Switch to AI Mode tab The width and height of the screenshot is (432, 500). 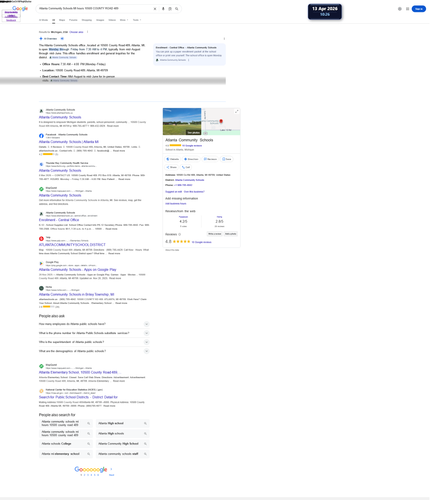[43, 20]
